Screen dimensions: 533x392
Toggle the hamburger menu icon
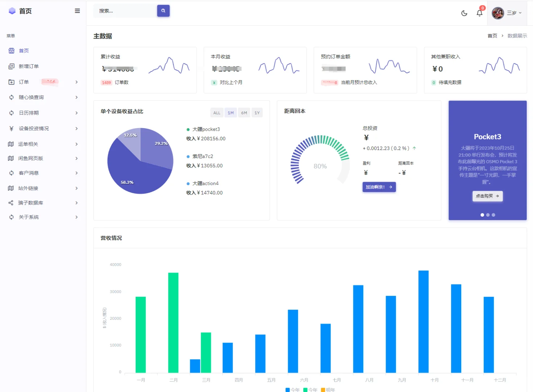[77, 11]
